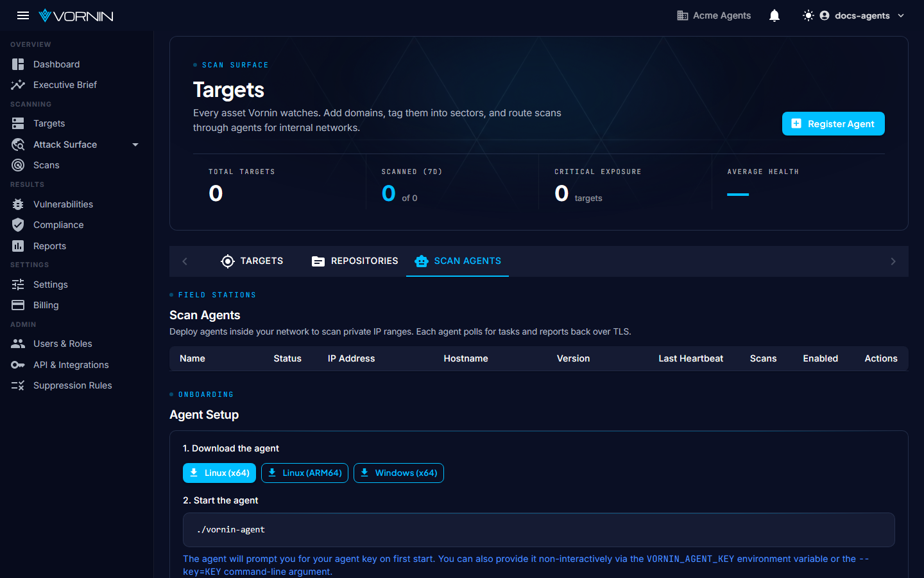The height and width of the screenshot is (578, 924).
Task: Click the Scans radar icon
Action: (18, 165)
